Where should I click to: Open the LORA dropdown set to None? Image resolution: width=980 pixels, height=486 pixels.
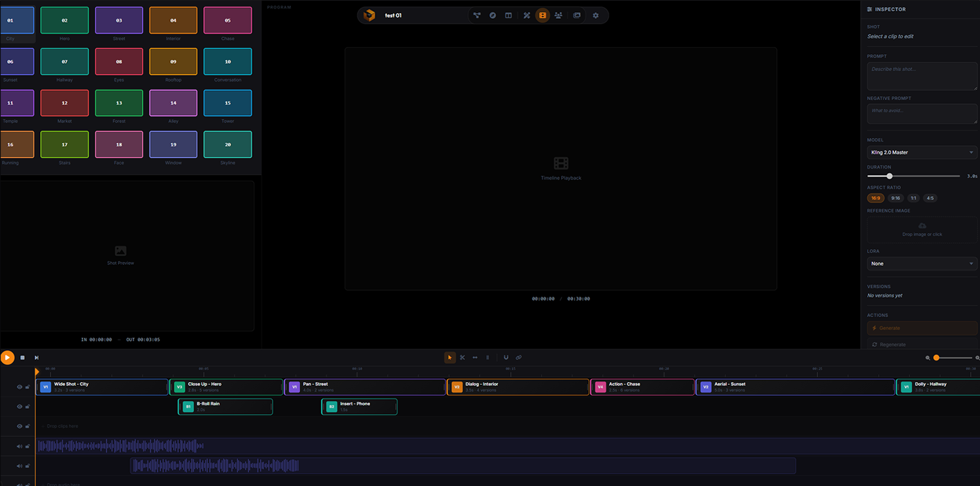(921, 263)
